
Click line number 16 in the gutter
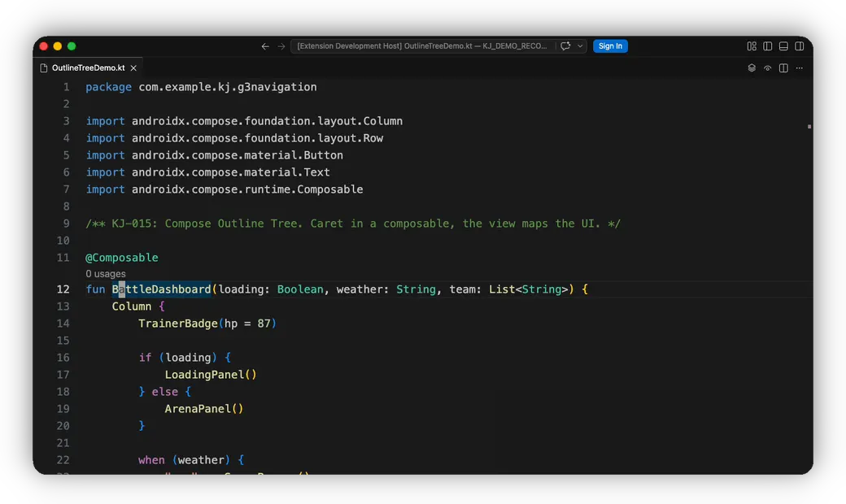[x=63, y=358]
